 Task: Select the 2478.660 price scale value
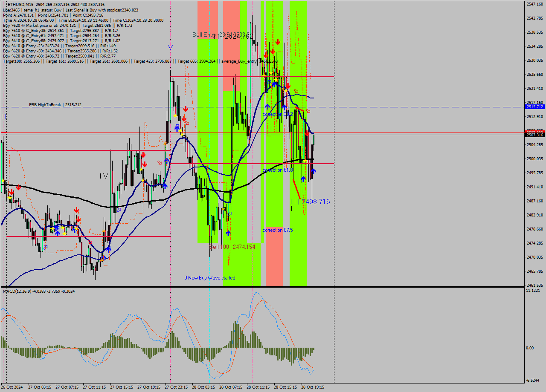pos(535,229)
